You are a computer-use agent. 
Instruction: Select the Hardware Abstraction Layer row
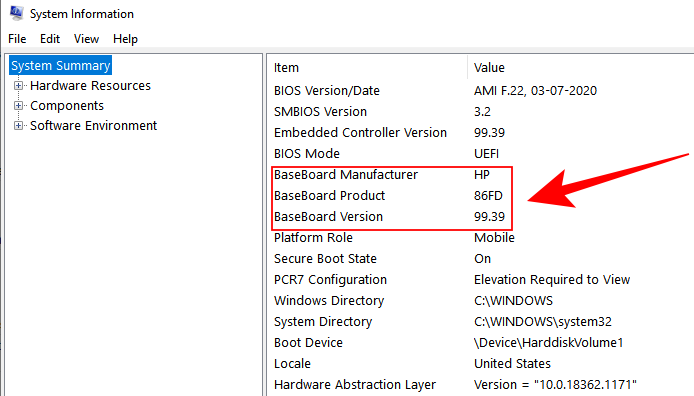pyautogui.click(x=482, y=385)
